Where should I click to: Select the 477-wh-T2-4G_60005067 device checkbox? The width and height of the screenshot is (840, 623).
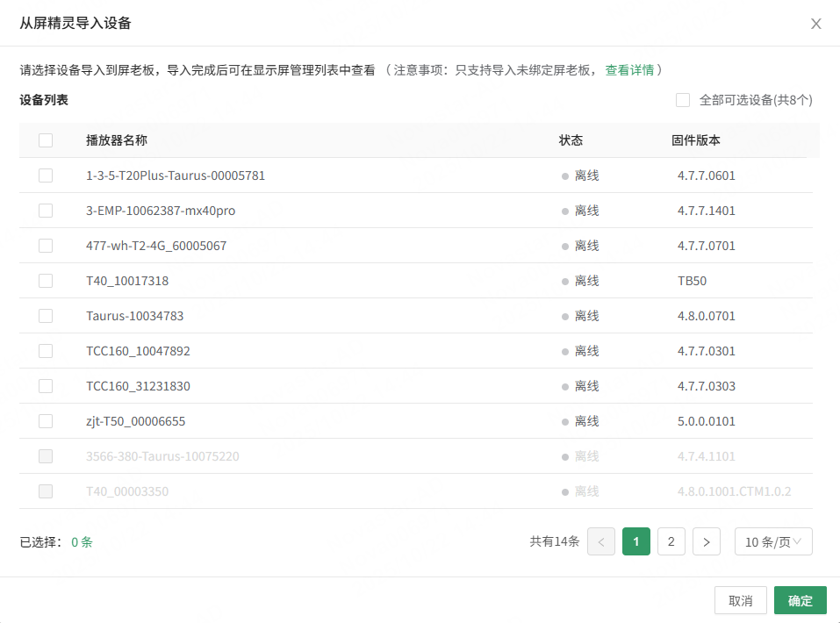(x=46, y=246)
